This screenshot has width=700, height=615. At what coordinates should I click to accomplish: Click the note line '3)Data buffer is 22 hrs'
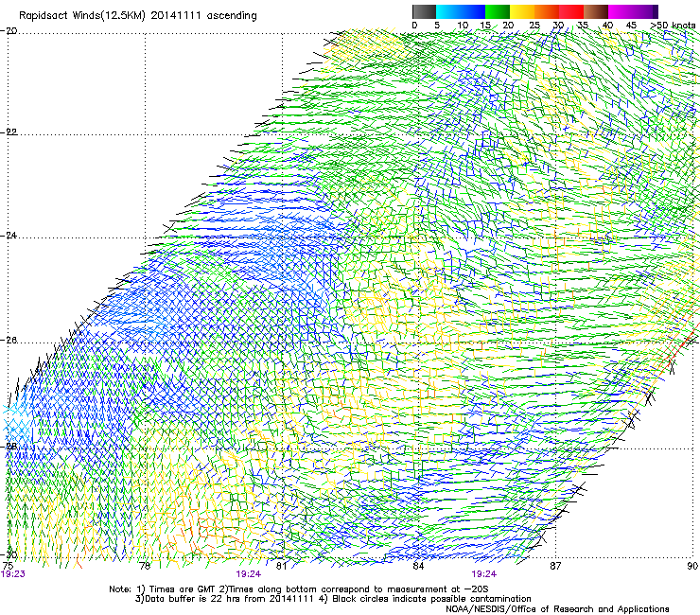(333, 599)
